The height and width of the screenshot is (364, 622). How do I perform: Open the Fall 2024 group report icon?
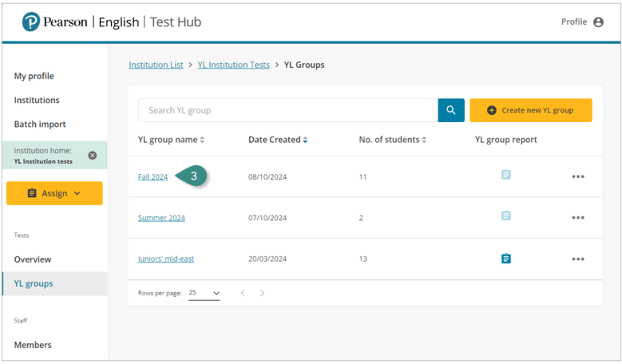click(x=505, y=175)
